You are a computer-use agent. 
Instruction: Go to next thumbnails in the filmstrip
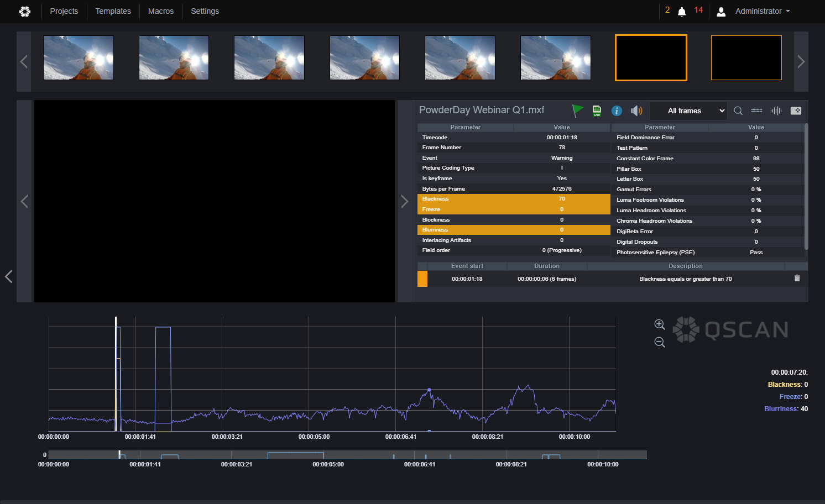[801, 61]
